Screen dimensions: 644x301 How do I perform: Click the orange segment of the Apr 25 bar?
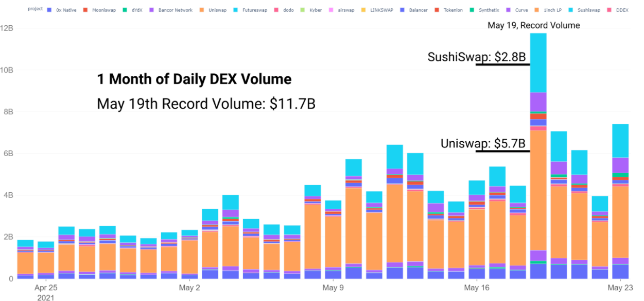click(x=46, y=263)
